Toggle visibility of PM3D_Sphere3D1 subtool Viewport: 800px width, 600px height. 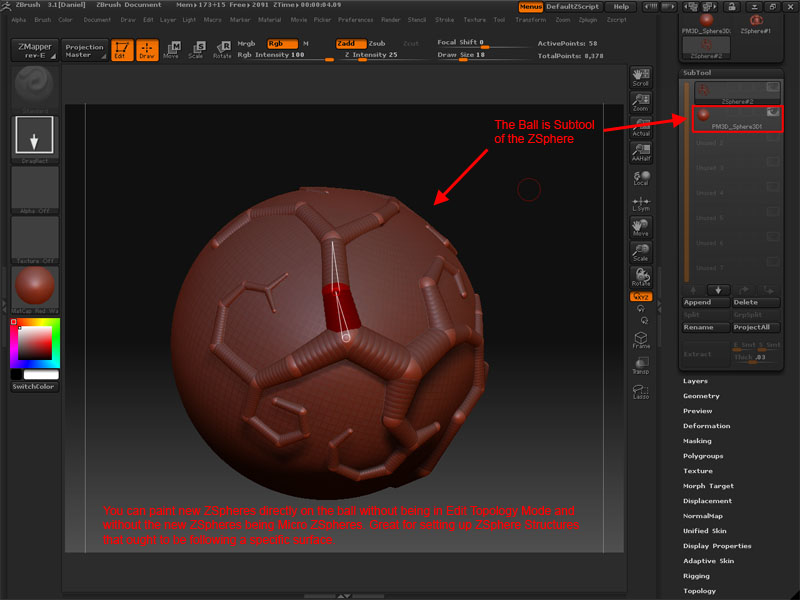coord(773,112)
